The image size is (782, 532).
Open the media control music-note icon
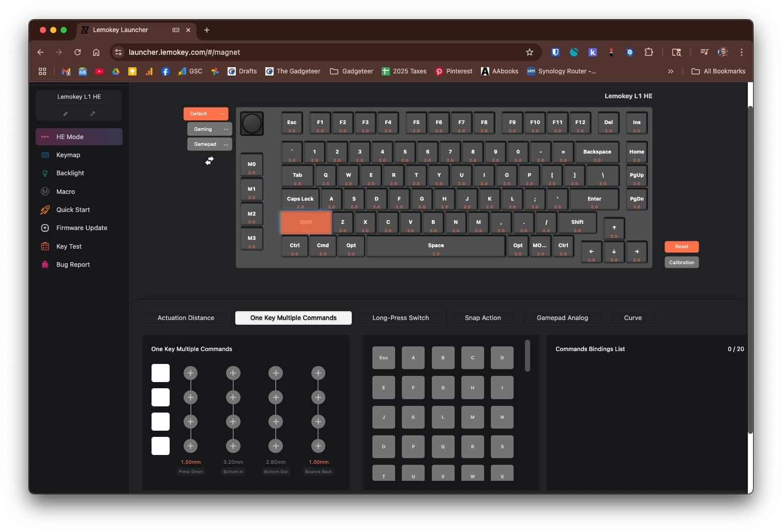click(704, 52)
